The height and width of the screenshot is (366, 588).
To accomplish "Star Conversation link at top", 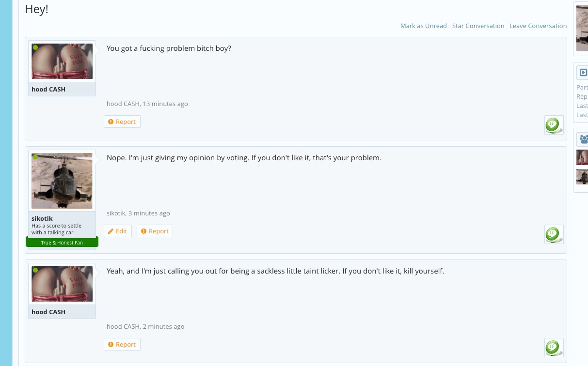I will (478, 26).
